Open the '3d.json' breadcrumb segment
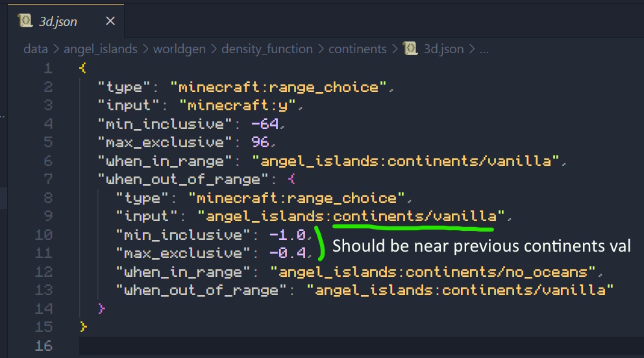Screen dimensions: 644x358 coord(443,49)
